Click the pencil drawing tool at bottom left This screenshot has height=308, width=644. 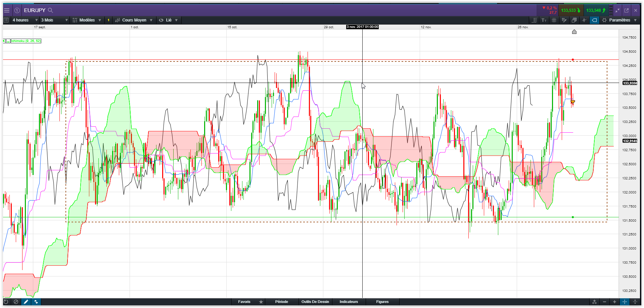(26, 302)
